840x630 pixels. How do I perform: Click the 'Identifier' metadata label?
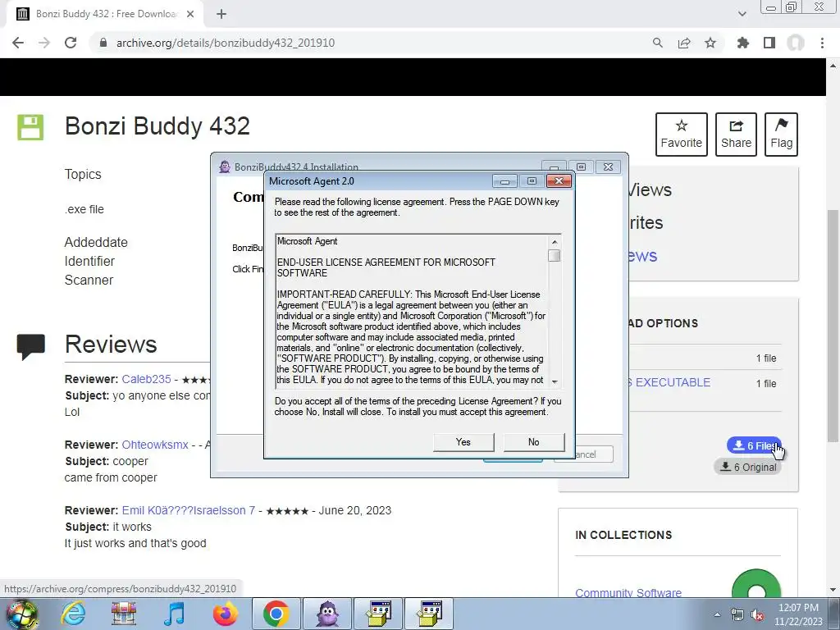89,262
